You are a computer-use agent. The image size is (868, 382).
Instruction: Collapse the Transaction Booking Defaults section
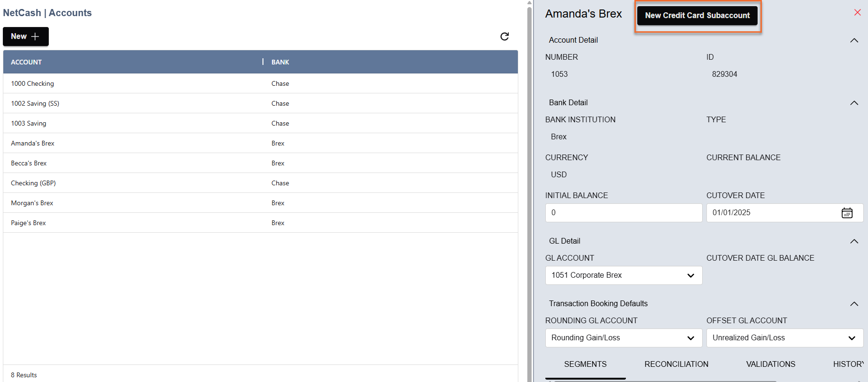pyautogui.click(x=854, y=304)
